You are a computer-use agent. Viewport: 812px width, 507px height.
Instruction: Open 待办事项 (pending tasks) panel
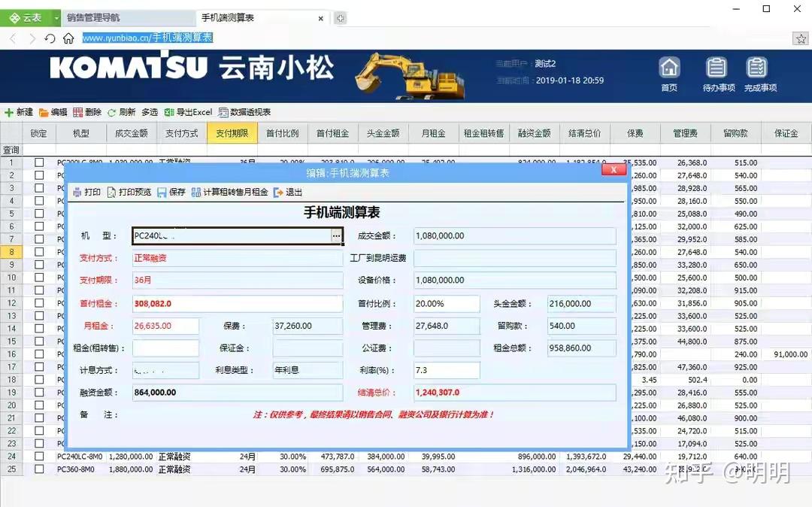(716, 73)
